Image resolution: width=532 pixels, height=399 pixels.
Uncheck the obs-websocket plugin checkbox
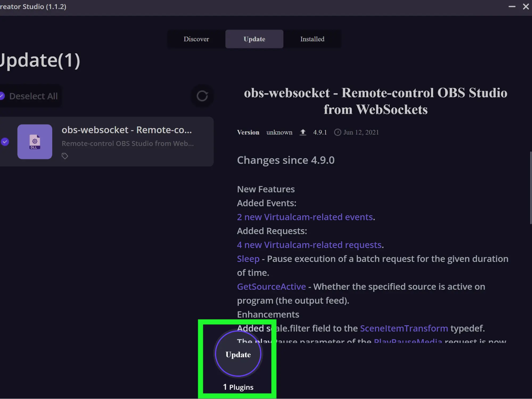point(5,142)
